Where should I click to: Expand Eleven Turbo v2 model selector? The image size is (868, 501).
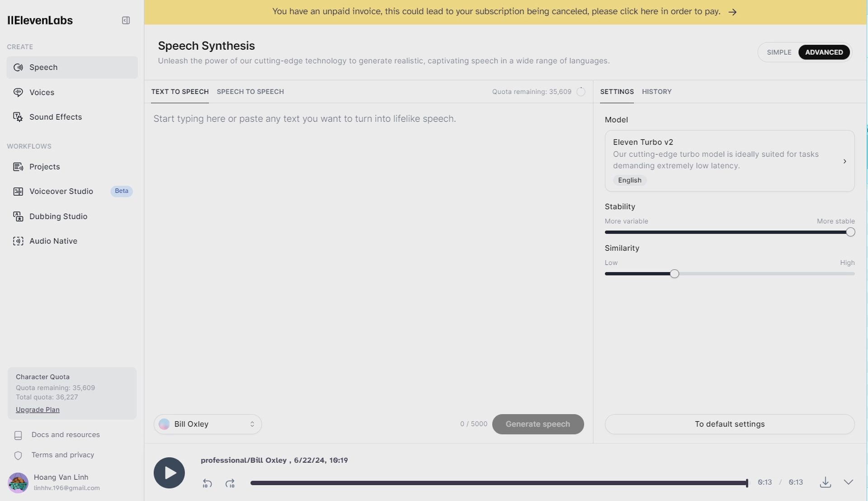coord(729,161)
